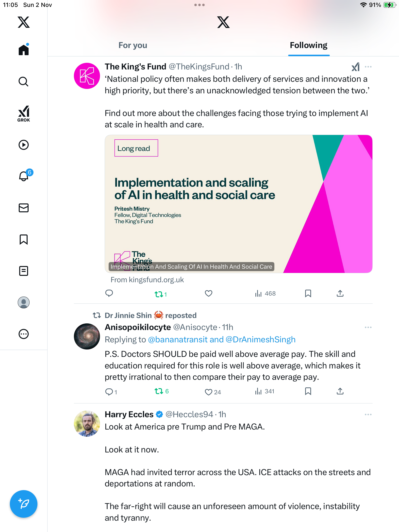Open the sidebar profile avatar

tap(24, 302)
